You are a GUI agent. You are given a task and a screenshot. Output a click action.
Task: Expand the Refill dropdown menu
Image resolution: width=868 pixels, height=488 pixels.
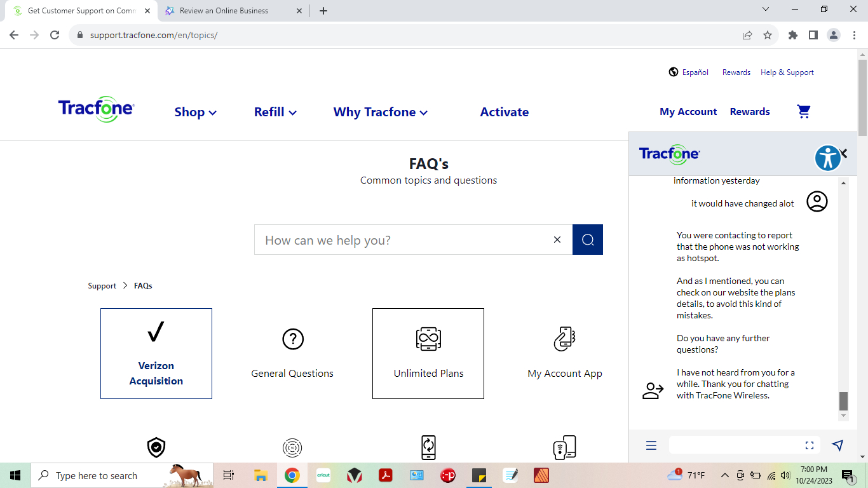[275, 112]
